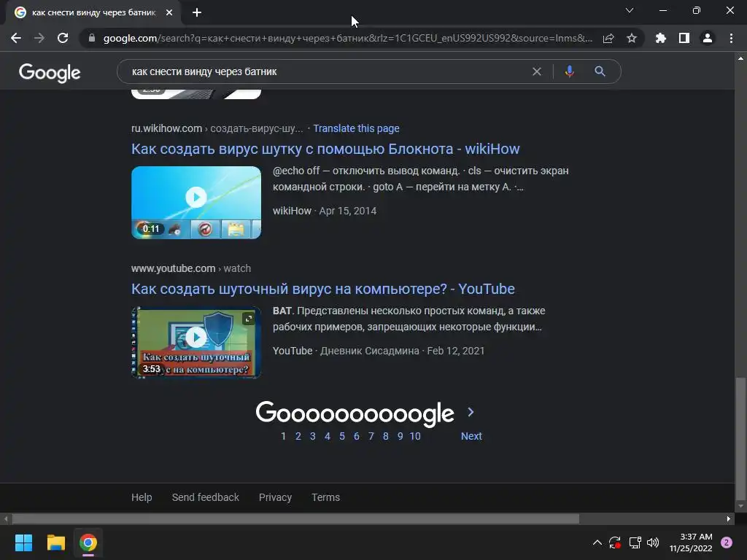Go to Google home logo
This screenshot has width=747, height=560.
coord(50,73)
